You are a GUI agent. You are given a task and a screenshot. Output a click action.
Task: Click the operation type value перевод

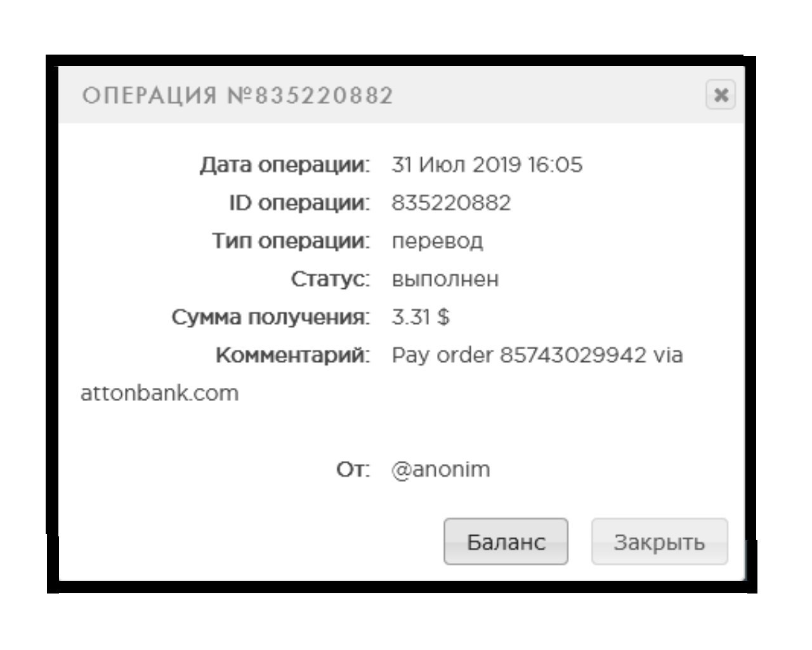point(437,242)
